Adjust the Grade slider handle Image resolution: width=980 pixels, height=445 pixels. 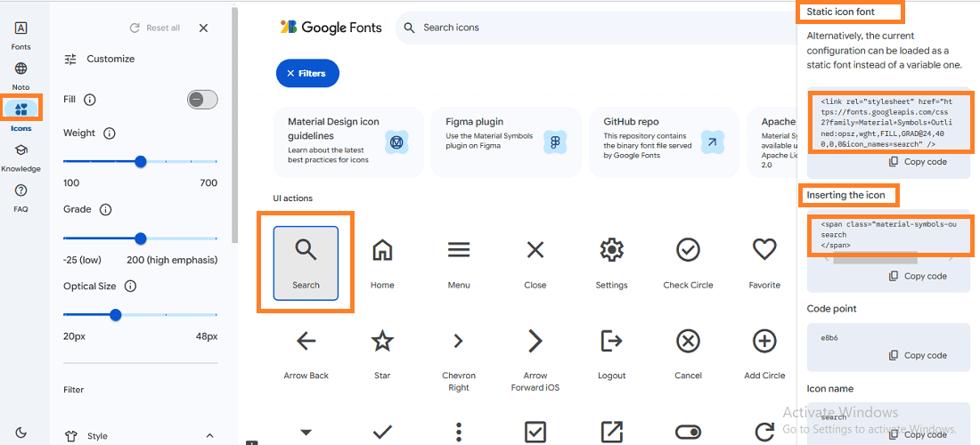click(141, 239)
